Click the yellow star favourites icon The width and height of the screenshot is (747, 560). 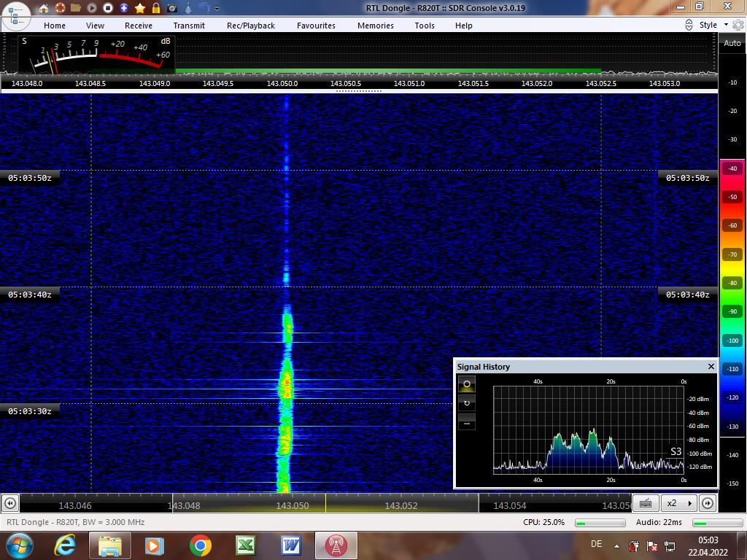140,8
